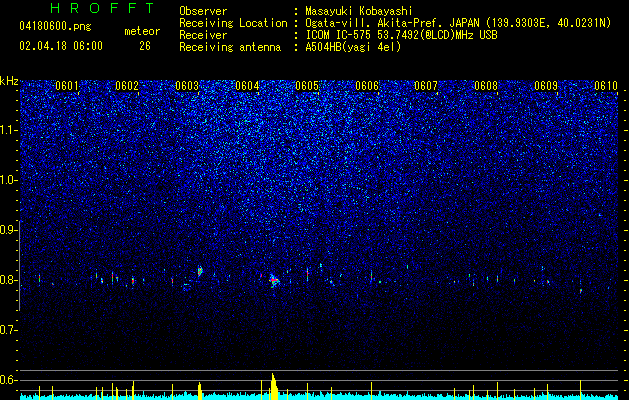Click the 0.6 kHz axis label

tap(9, 380)
